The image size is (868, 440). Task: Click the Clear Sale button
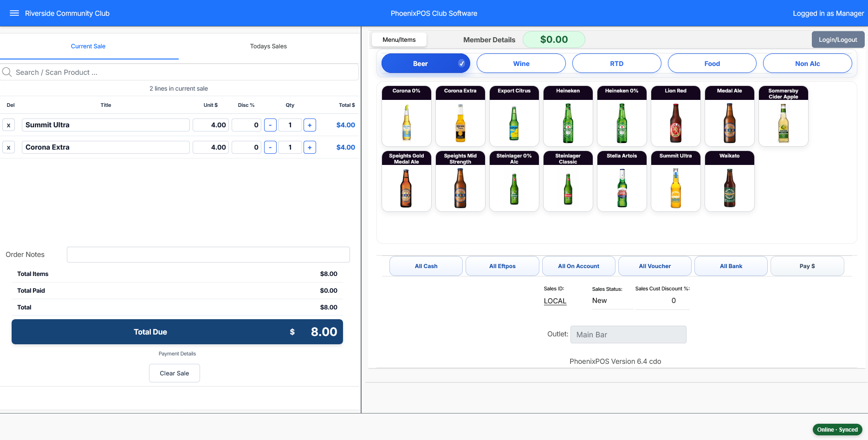175,373
